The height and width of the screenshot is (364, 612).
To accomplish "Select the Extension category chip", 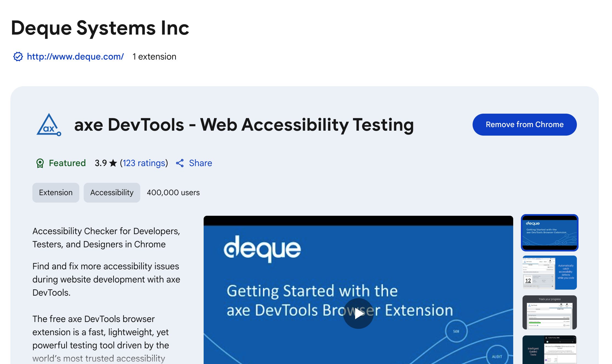I will (x=56, y=192).
